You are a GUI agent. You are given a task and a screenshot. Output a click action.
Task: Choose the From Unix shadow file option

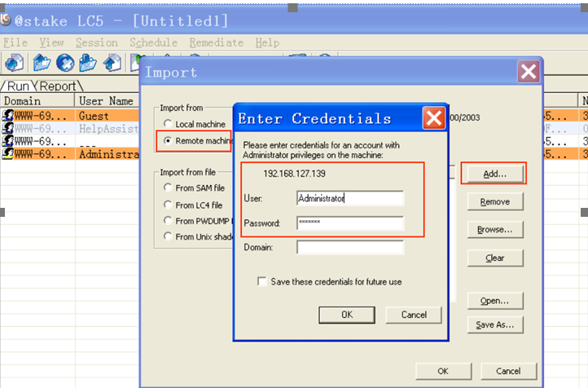click(168, 236)
